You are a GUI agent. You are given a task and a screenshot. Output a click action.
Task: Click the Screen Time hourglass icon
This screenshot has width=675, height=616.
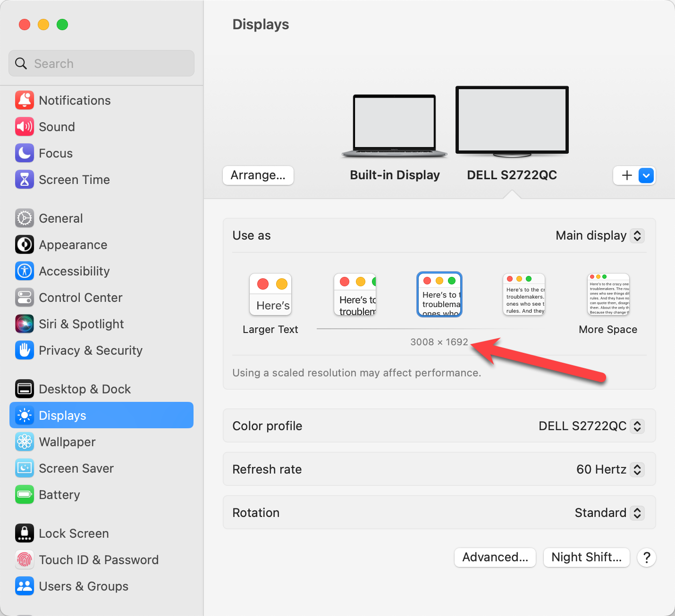(25, 180)
